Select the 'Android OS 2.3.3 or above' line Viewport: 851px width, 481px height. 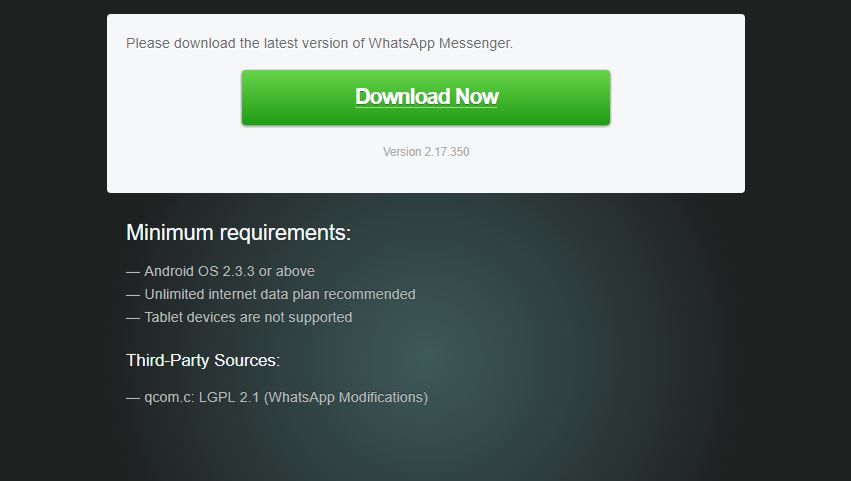point(220,271)
